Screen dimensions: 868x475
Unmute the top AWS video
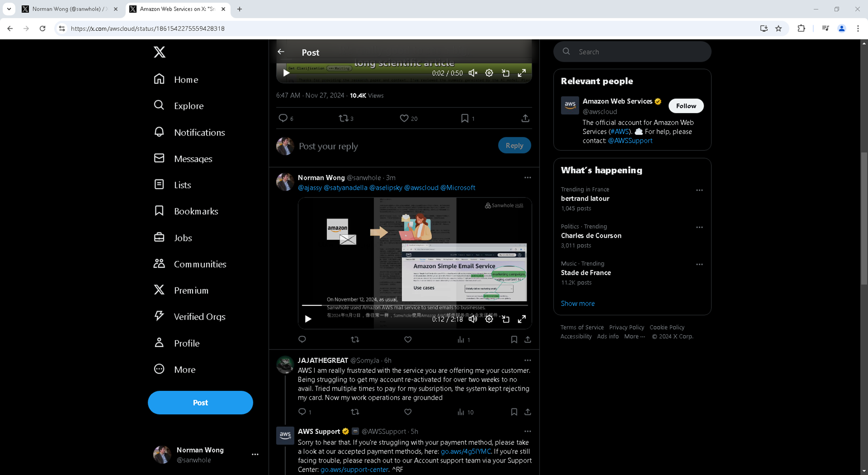pyautogui.click(x=473, y=73)
